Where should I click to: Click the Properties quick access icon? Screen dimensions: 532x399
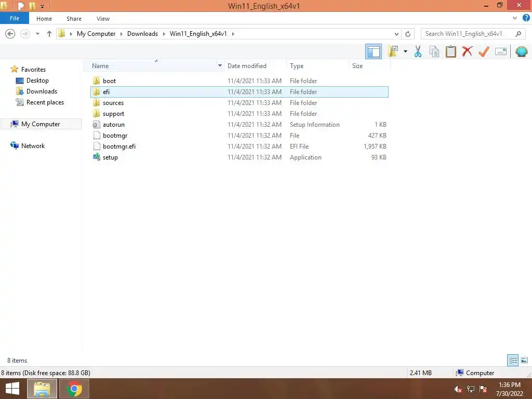click(21, 6)
